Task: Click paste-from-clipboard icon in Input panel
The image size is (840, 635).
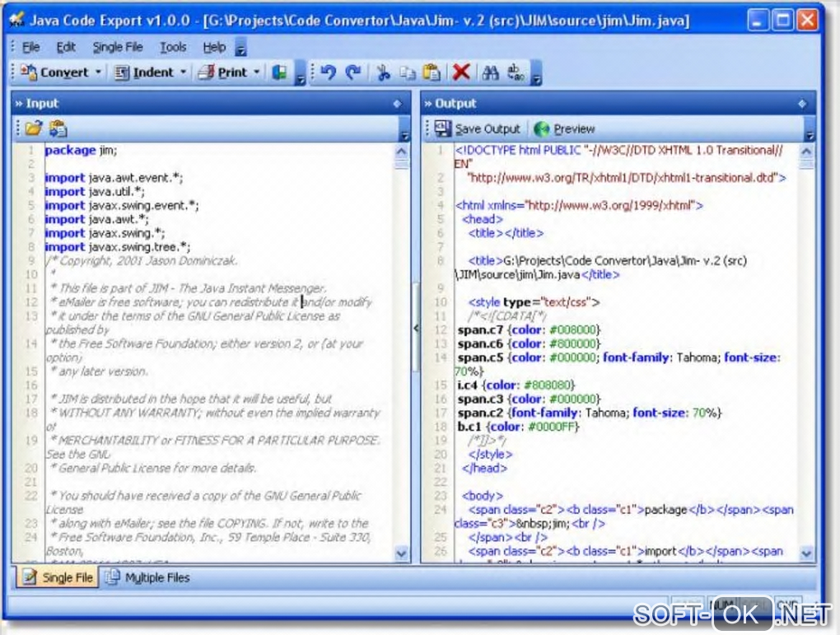Action: click(58, 128)
